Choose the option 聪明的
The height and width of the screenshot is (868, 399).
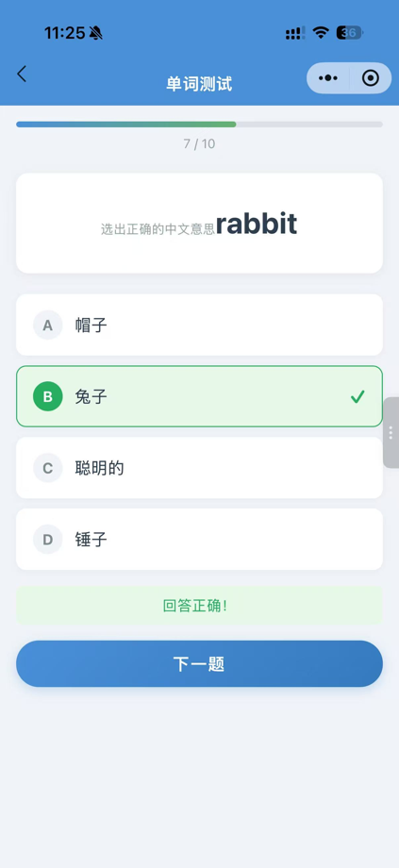[x=199, y=468]
